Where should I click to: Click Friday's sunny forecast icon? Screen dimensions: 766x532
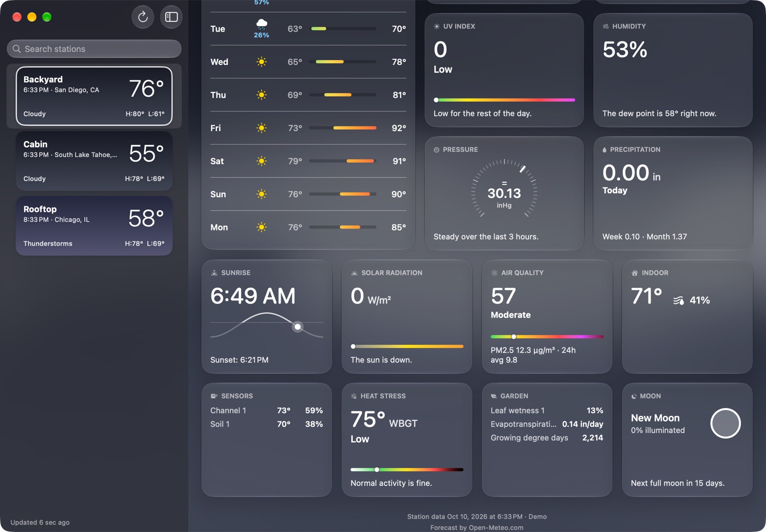(261, 128)
